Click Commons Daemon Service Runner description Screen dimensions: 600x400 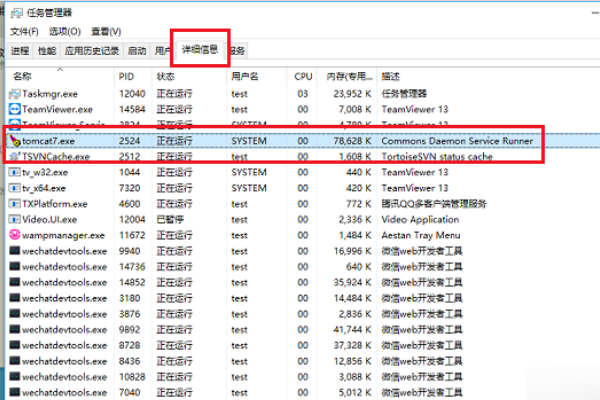pos(457,141)
